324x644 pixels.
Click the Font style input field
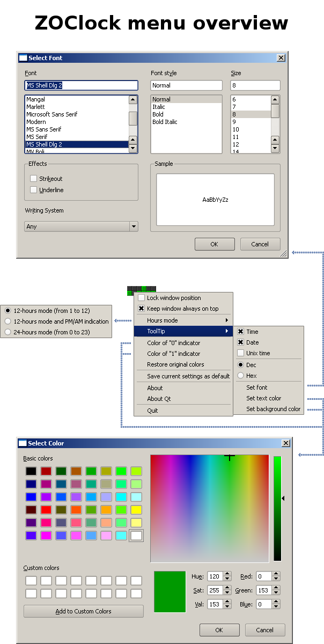(186, 85)
